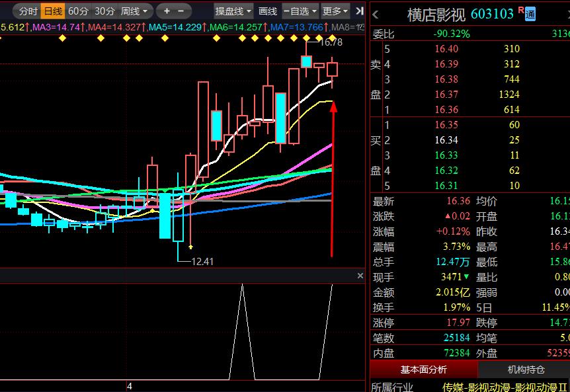Click stock code 603103
This screenshot has width=570, height=392.
[492, 14]
